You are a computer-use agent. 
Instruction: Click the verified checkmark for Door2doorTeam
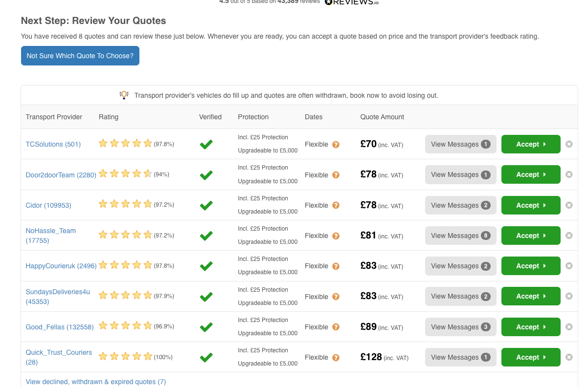pos(206,175)
